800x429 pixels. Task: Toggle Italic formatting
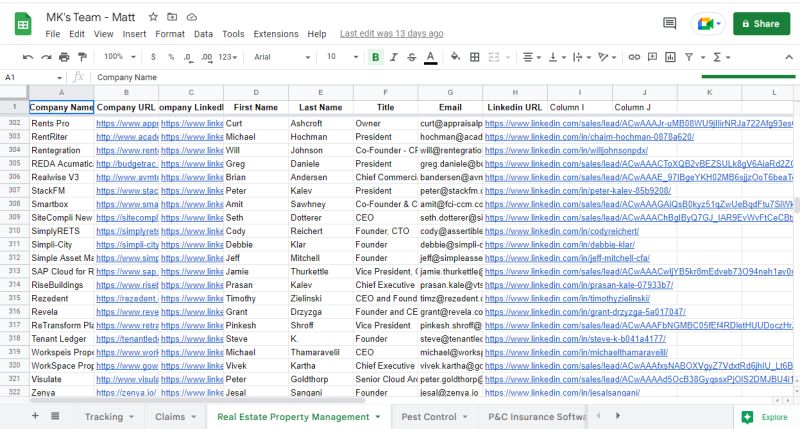pos(393,57)
